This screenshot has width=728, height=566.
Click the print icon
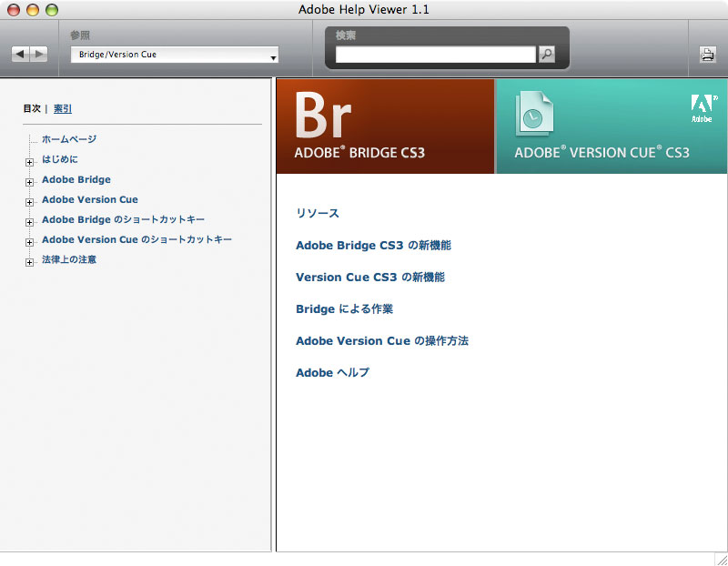click(708, 55)
